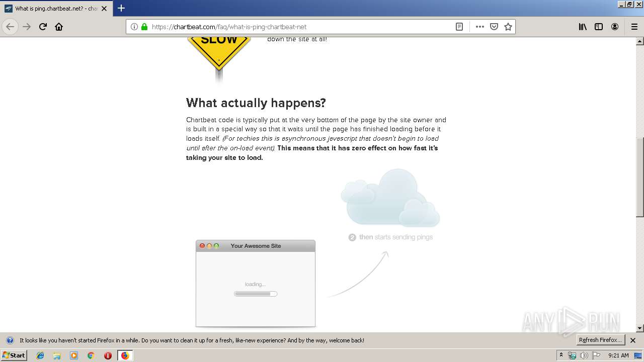Launch Chrome from the taskbar
The width and height of the screenshot is (644, 362).
(x=91, y=355)
